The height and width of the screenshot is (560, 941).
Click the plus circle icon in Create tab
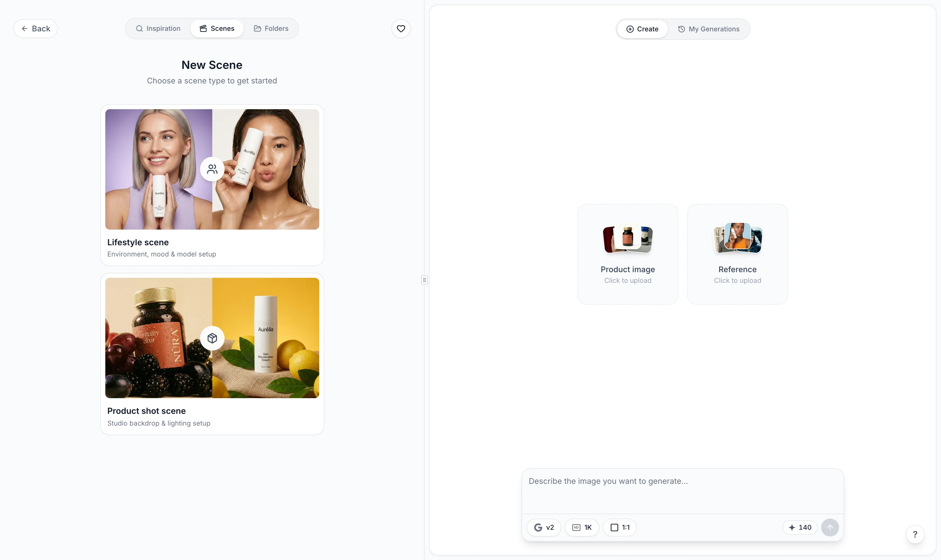(630, 29)
